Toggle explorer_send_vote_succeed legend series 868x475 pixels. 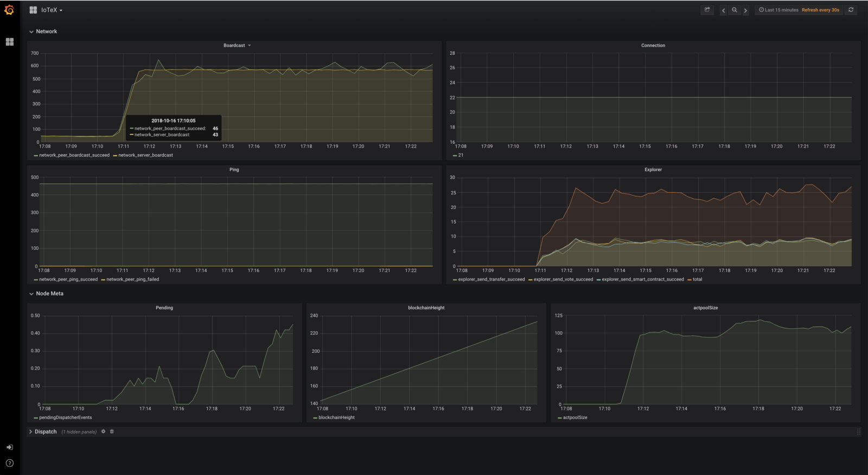[563, 280]
